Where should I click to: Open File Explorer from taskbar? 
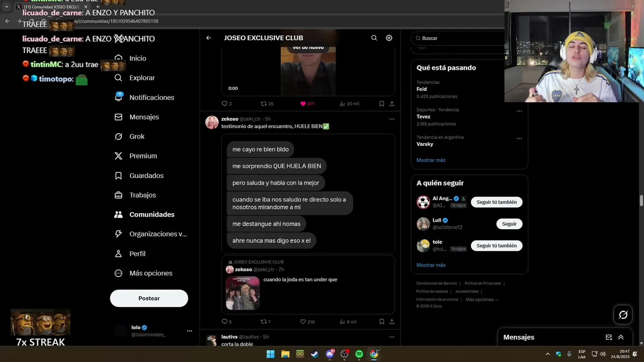[285, 354]
